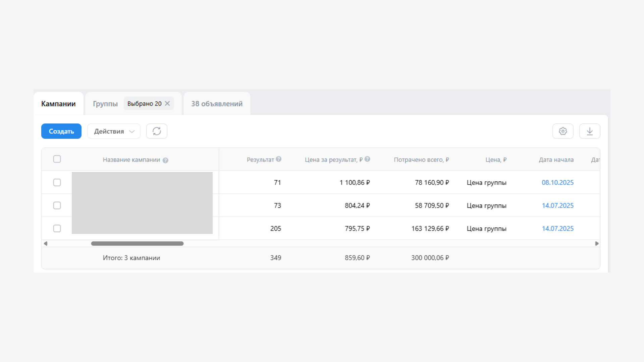Switch to the Группы tab
Screen dimensions: 644x362
click(x=105, y=104)
